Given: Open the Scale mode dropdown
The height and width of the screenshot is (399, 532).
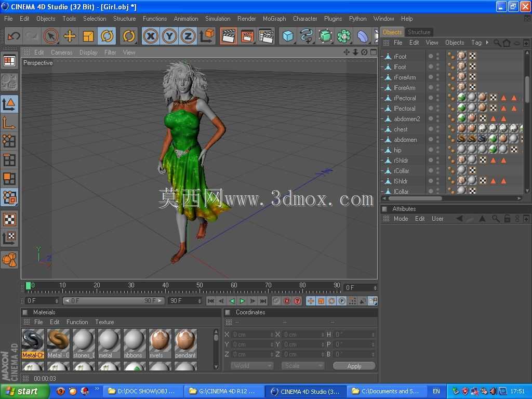Looking at the screenshot, I should (303, 366).
